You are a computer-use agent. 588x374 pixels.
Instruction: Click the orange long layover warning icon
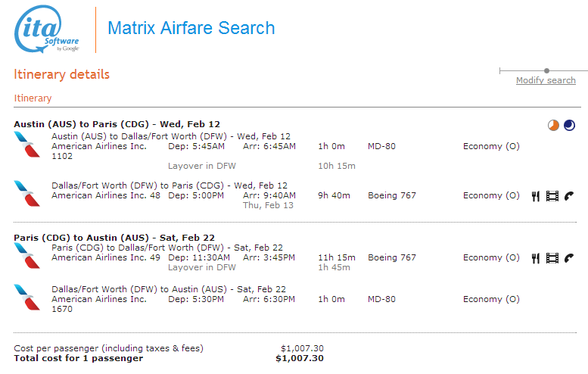pos(553,125)
